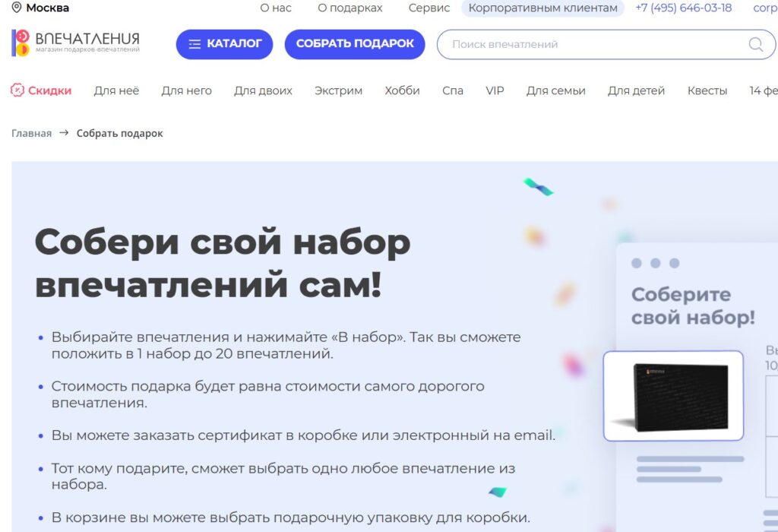Click the location pin icon near Москва

point(17,8)
